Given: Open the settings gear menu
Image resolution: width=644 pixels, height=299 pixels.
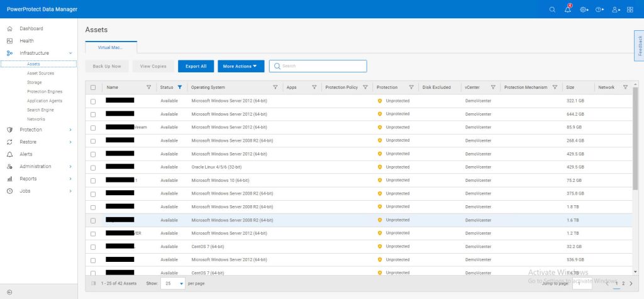Looking at the screenshot, I should click(584, 9).
